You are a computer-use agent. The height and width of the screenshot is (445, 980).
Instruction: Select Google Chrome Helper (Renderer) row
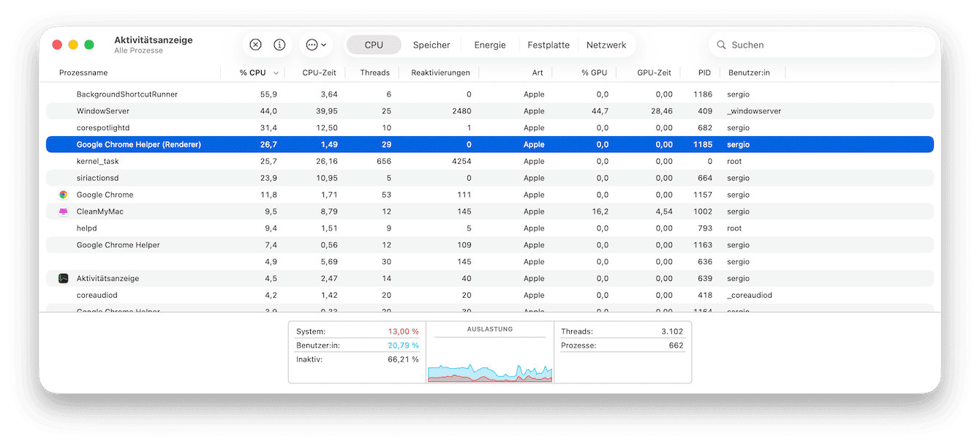(490, 145)
